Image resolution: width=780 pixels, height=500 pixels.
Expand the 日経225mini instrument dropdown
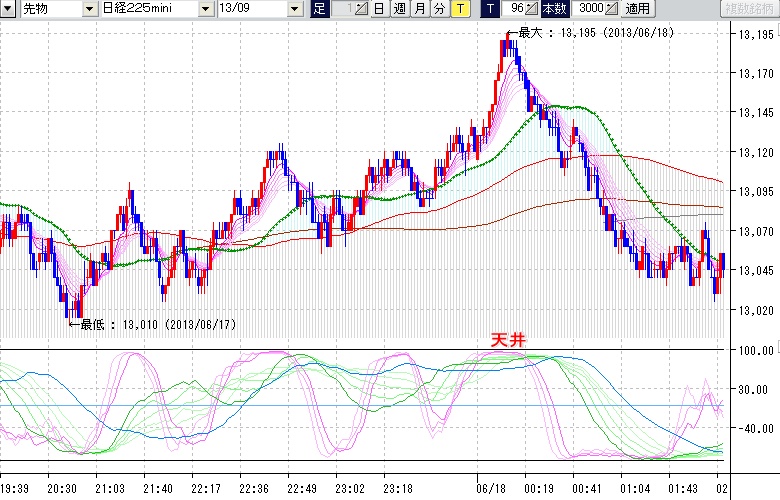click(206, 9)
